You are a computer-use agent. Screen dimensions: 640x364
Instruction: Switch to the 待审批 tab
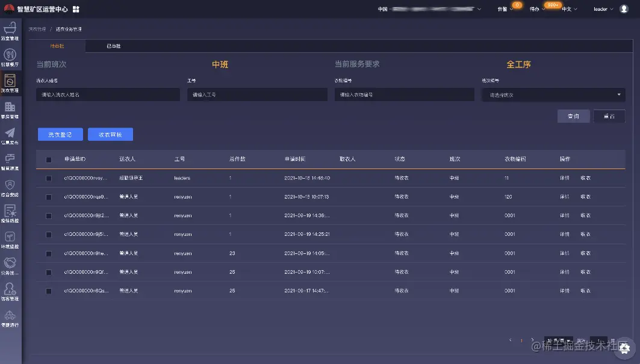point(57,46)
